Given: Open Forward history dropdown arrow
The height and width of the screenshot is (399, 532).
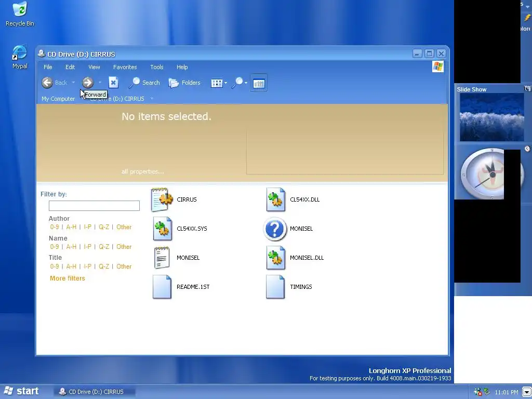Looking at the screenshot, I should [100, 83].
